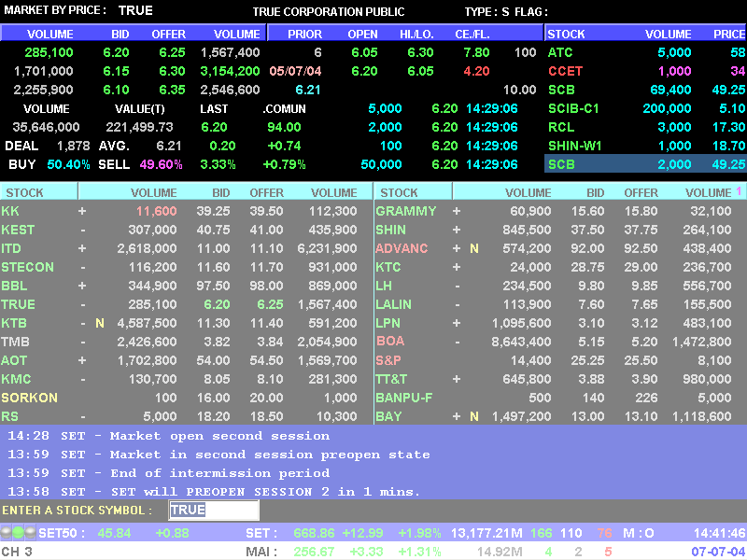
Task: Click the best bid volume 285,100 in the top panel
Action: point(49,52)
